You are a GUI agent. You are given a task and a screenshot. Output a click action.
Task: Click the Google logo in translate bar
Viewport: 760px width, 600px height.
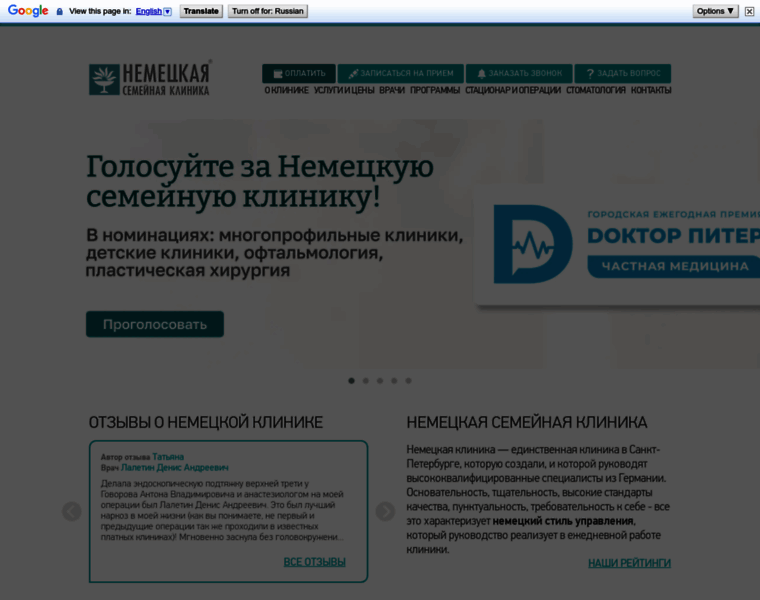pos(28,11)
